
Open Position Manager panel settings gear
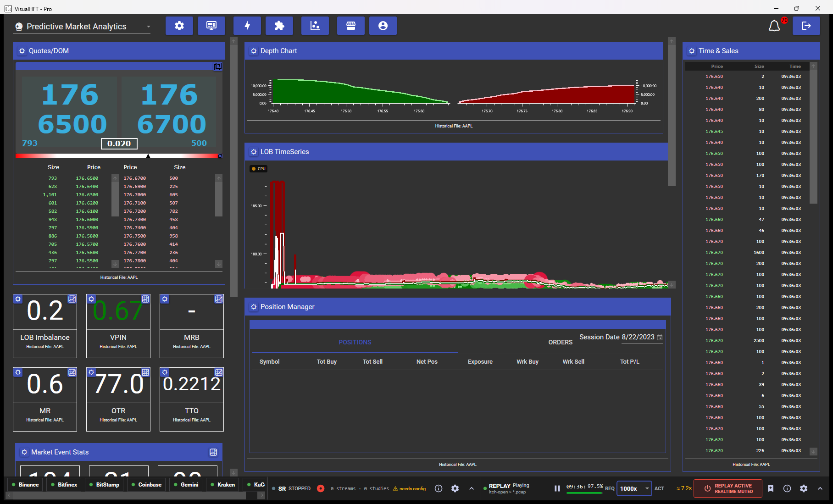coord(254,307)
